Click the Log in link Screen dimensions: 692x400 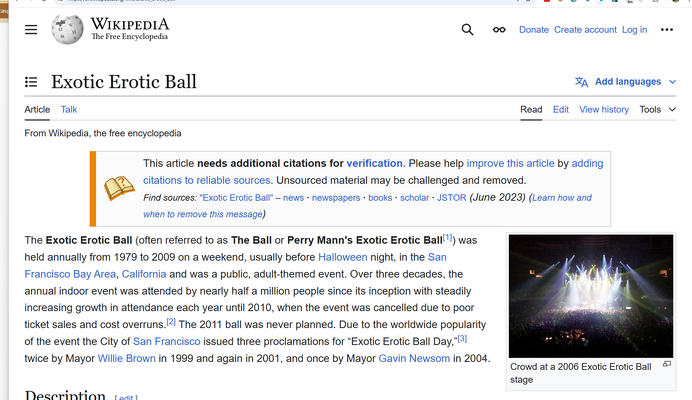(x=634, y=30)
